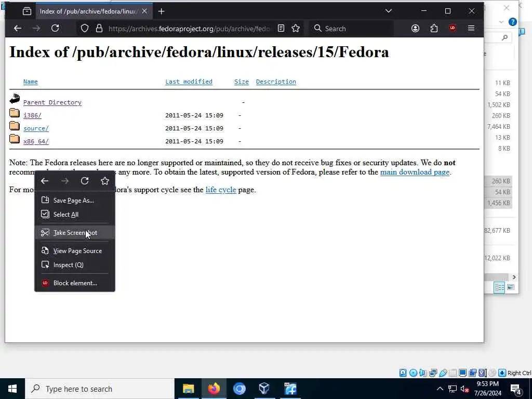
Task: Go back using Firefox toolbar back arrow
Action: pos(18,29)
